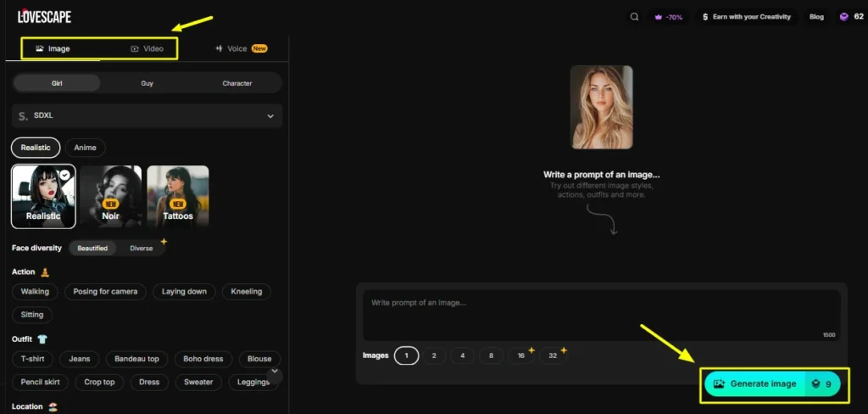Select the Posing for camera action

click(105, 292)
